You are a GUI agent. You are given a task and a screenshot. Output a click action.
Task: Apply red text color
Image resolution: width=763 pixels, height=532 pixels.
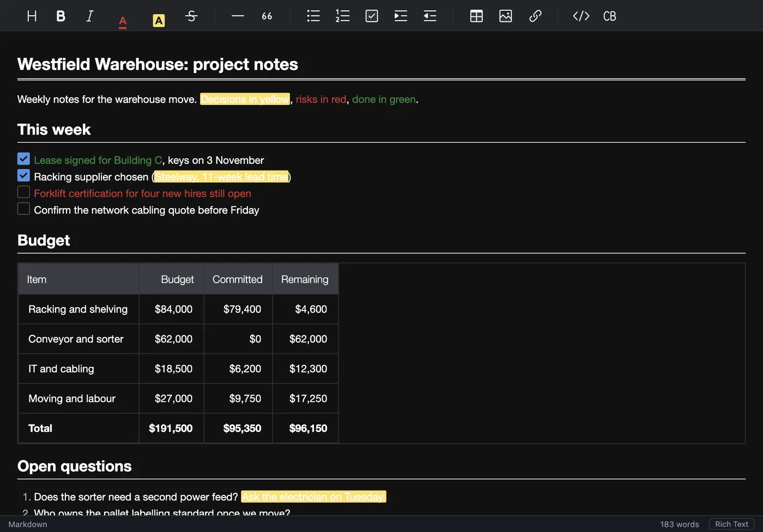tap(123, 21)
